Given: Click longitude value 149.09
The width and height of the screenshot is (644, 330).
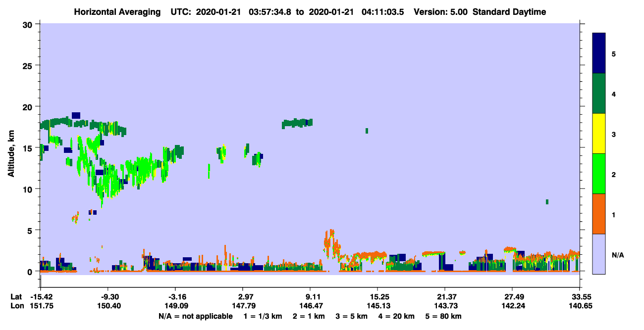Looking at the screenshot, I should coord(175,306).
